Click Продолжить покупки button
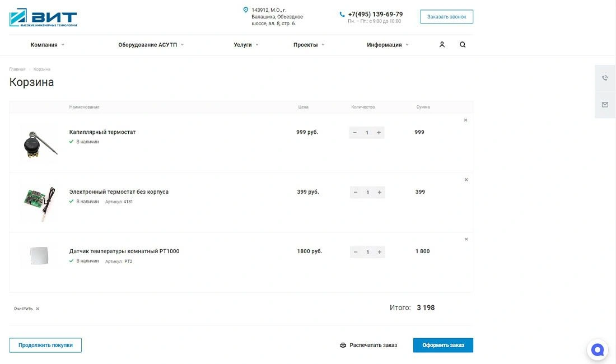The image size is (616, 364). pos(45,346)
